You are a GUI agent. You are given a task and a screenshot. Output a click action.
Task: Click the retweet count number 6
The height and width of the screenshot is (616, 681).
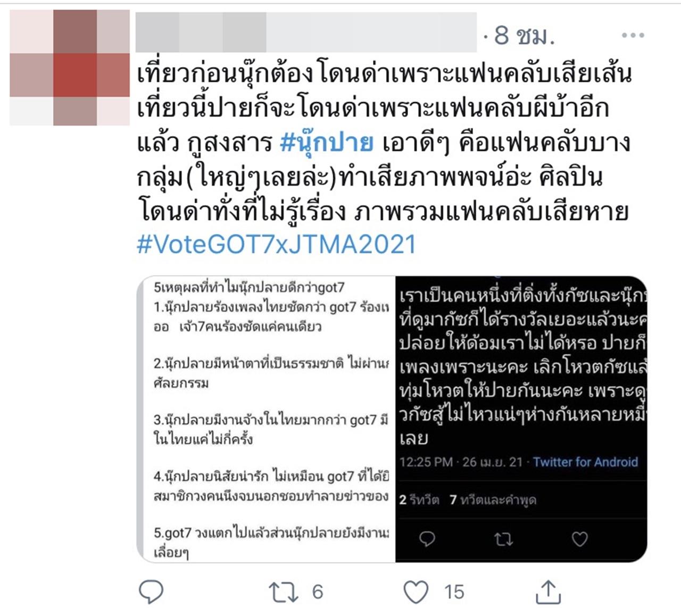point(318,592)
